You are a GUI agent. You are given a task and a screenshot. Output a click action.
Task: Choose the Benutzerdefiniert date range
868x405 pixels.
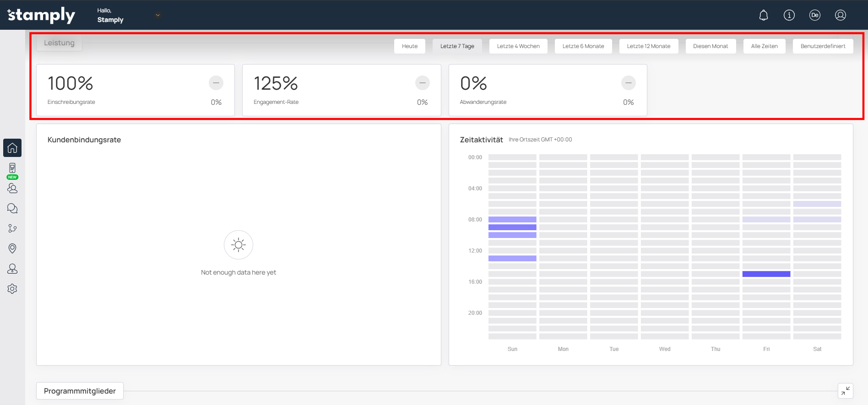coord(823,46)
